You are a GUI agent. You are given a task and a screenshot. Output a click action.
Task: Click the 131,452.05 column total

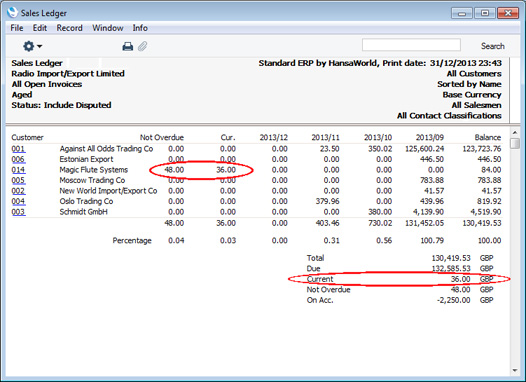[x=424, y=223]
